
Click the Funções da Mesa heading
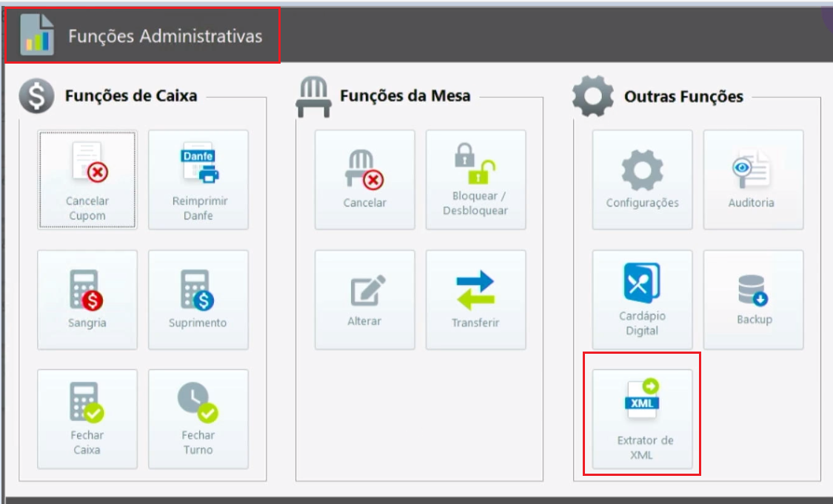coord(405,95)
